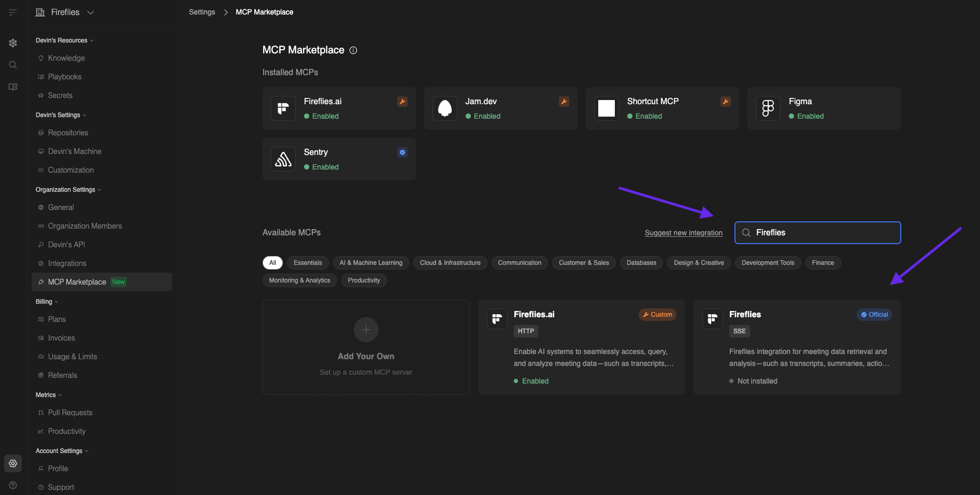Click the Fireflies logo in the SSE card

click(x=713, y=319)
